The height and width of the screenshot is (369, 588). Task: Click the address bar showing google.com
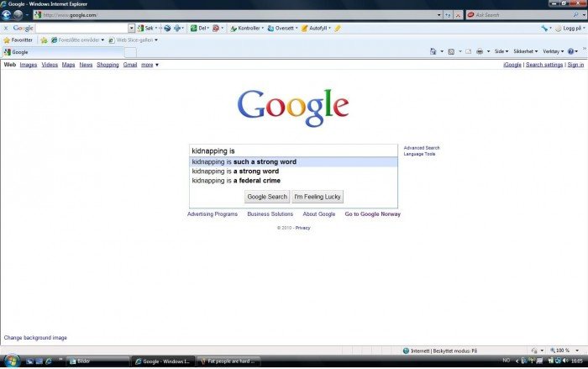[234, 15]
